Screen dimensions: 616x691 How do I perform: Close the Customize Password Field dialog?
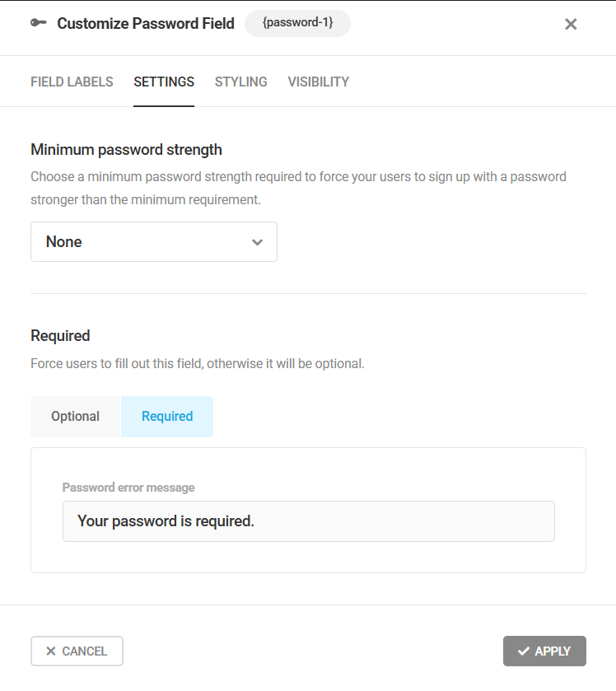click(x=571, y=24)
